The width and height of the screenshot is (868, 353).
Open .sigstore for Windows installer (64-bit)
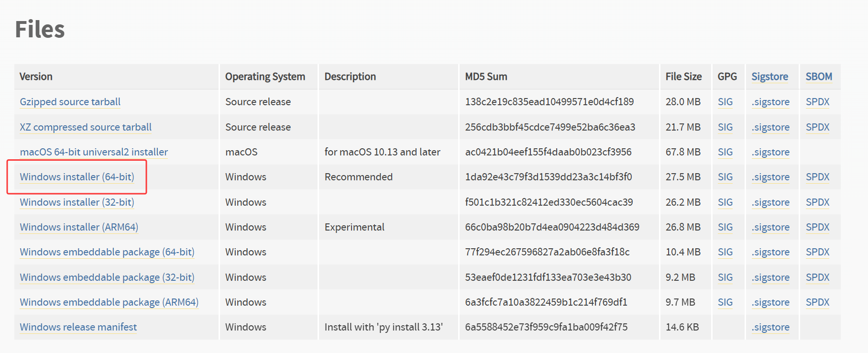coord(770,177)
